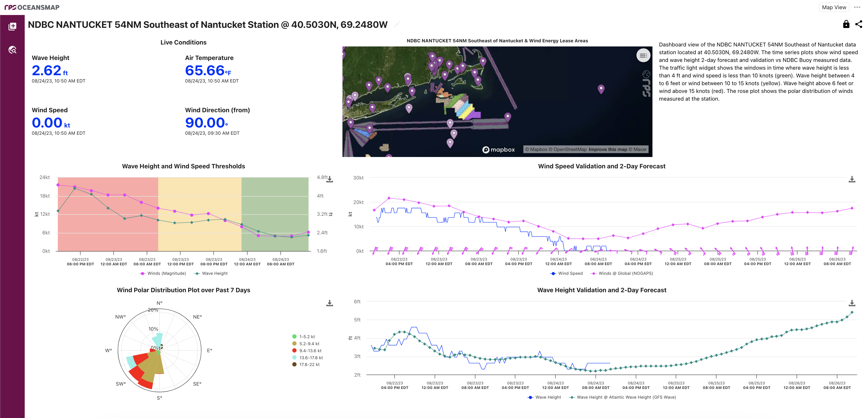Click the mapbox logo on map
This screenshot has height=418, width=868.
click(499, 150)
